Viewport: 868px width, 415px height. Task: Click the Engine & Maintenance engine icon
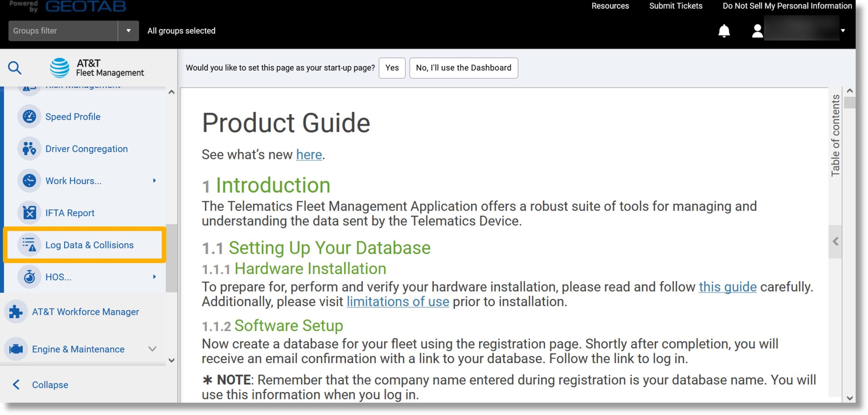[16, 349]
